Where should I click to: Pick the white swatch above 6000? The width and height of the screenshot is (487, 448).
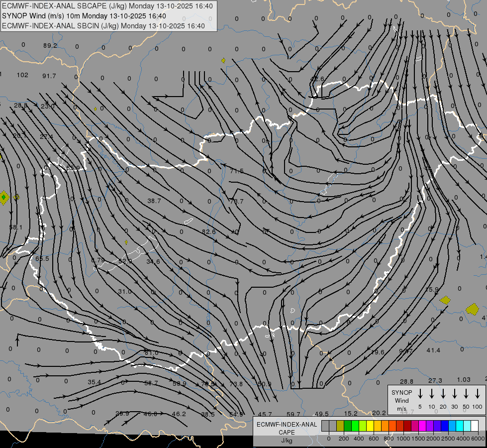click(x=474, y=426)
